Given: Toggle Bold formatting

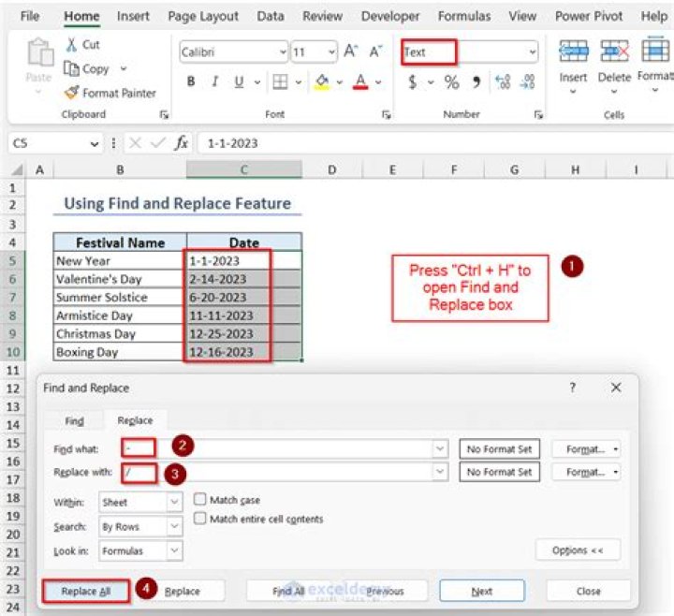Looking at the screenshot, I should pos(191,81).
